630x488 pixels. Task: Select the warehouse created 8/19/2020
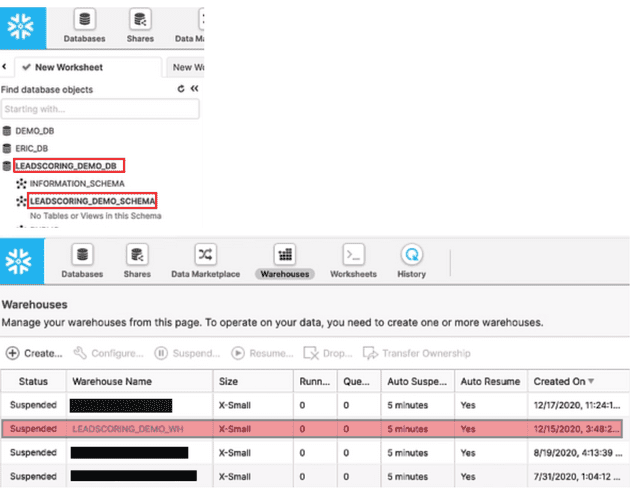[x=315, y=453]
